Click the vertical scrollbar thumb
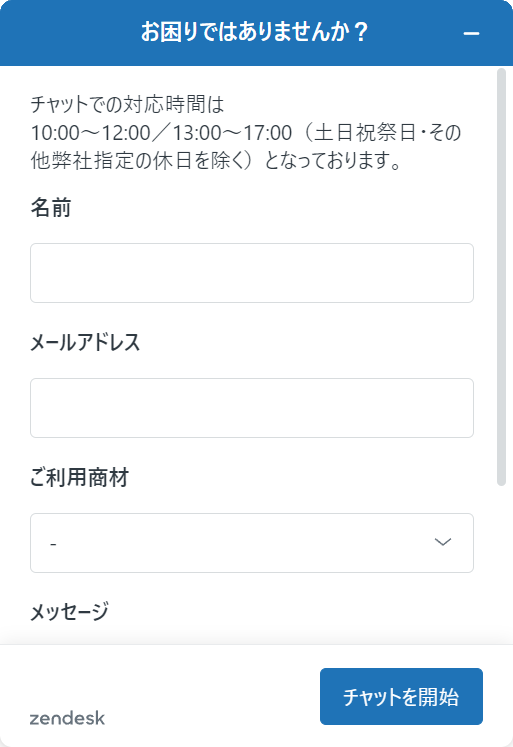Screen dimensions: 513x747 tap(501, 276)
